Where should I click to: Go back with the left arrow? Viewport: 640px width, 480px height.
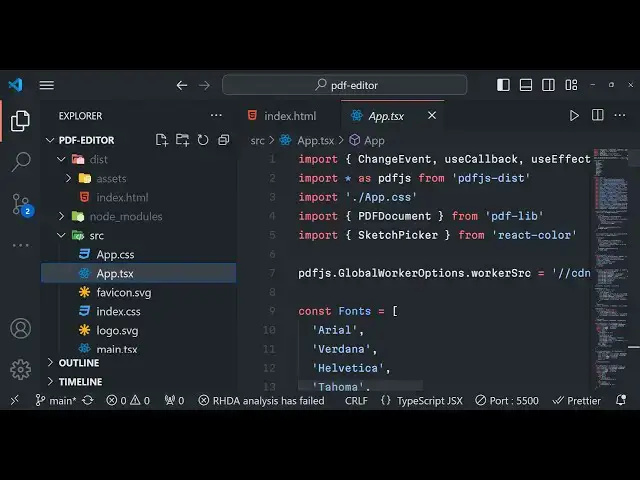point(182,85)
